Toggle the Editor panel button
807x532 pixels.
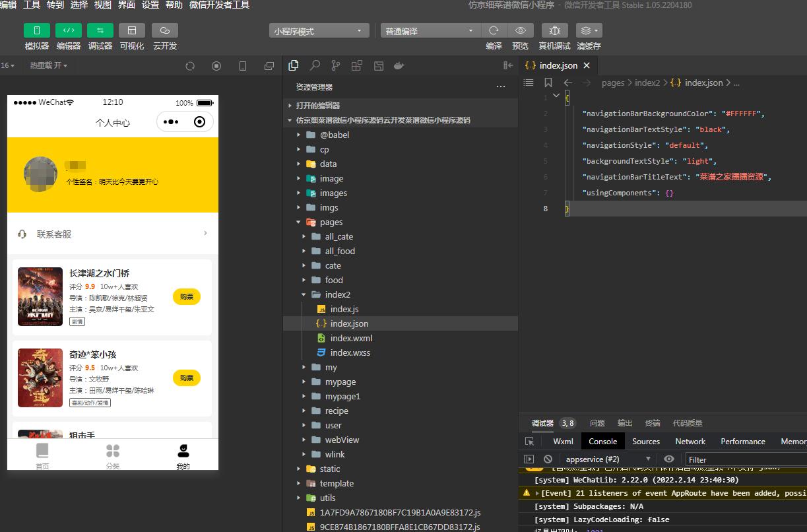[x=69, y=30]
